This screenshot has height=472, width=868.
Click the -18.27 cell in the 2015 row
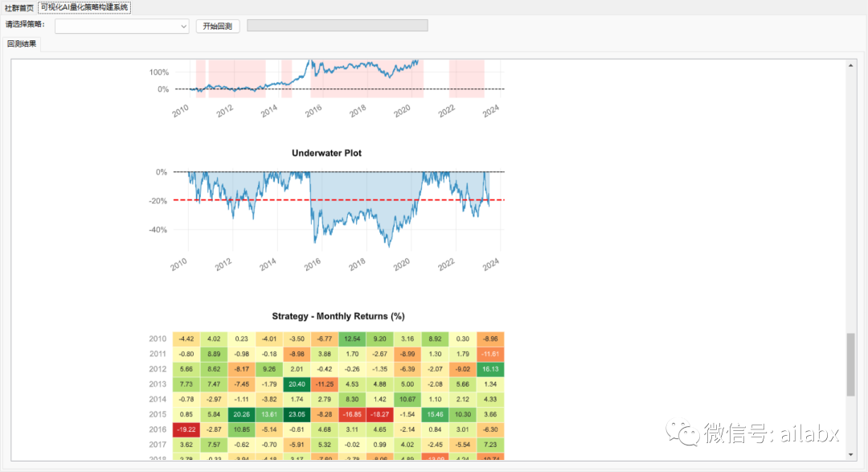coord(380,414)
